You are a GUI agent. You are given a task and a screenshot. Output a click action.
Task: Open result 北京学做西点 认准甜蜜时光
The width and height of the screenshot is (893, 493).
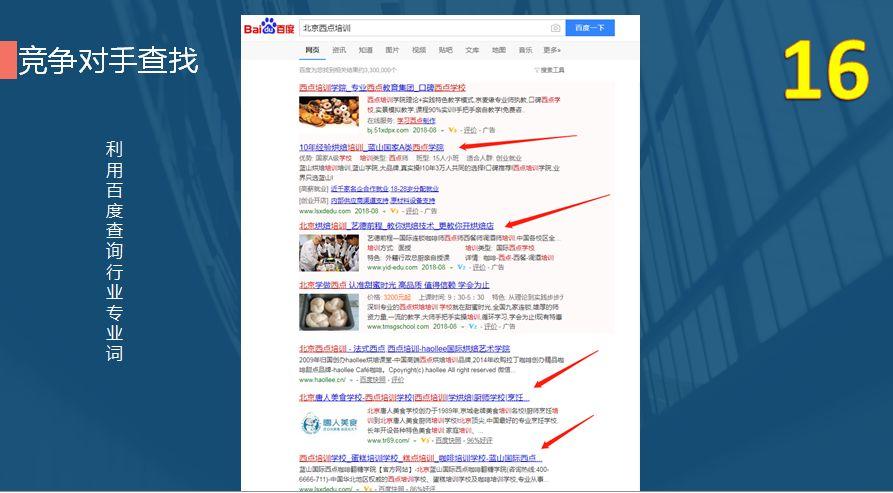394,285
